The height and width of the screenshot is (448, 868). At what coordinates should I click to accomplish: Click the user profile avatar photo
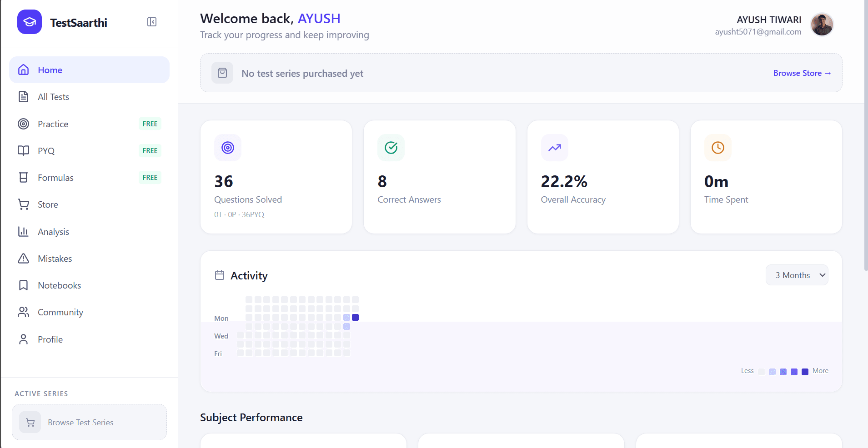pyautogui.click(x=822, y=25)
